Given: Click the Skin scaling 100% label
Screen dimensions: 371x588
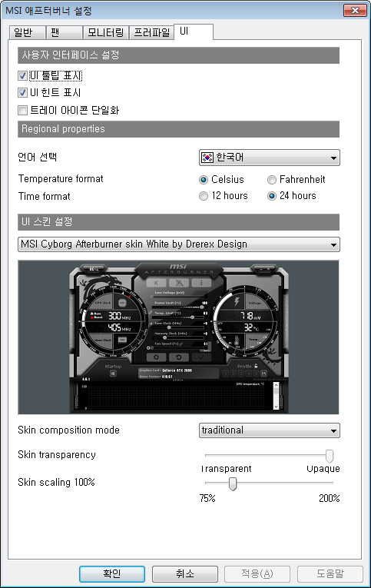Looking at the screenshot, I should coord(56,482).
